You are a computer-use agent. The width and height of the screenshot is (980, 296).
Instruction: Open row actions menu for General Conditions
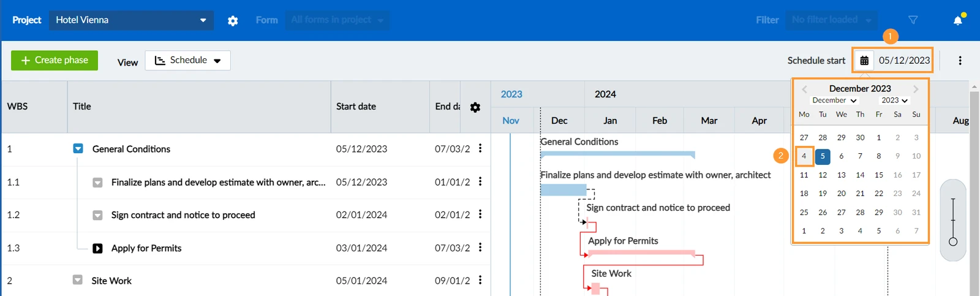pyautogui.click(x=480, y=148)
